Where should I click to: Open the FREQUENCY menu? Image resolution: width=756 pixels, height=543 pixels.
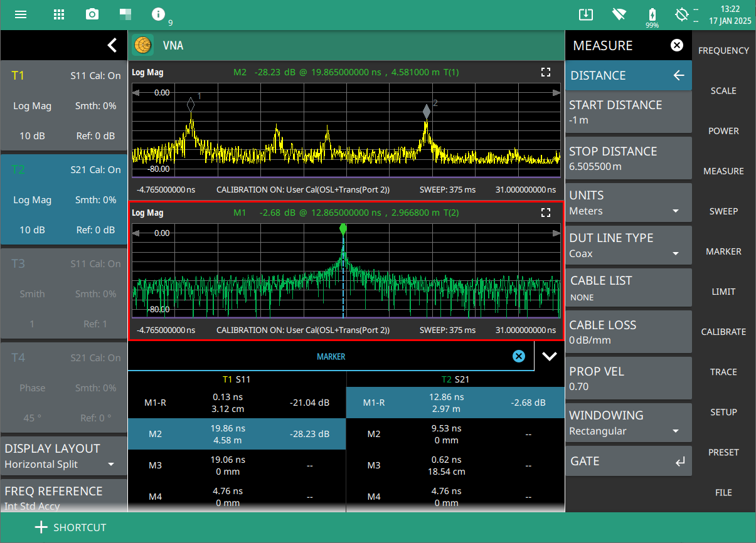pyautogui.click(x=723, y=51)
